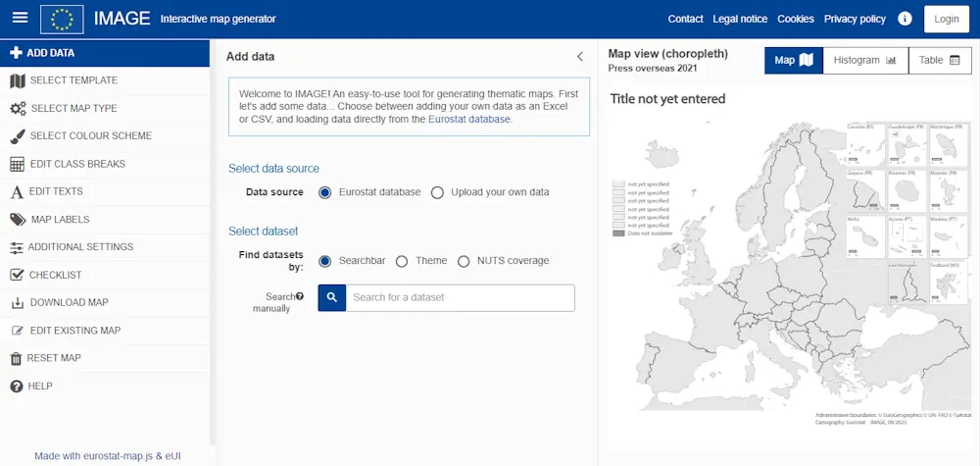Screen dimensions: 980x466
Task: Collapse the Add data panel chevron
Action: pyautogui.click(x=579, y=57)
